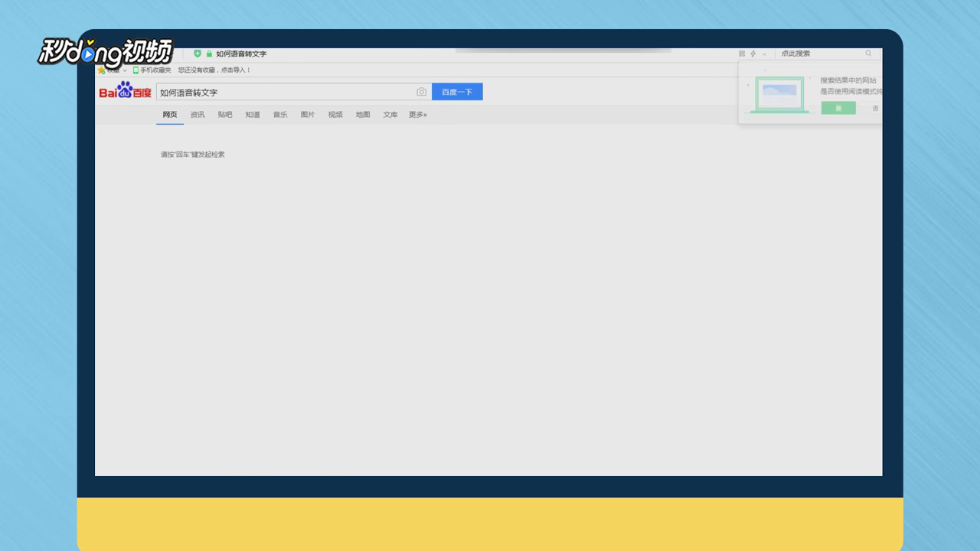Open camera image search in Baidu box
Viewport: 980px width, 551px height.
(421, 92)
